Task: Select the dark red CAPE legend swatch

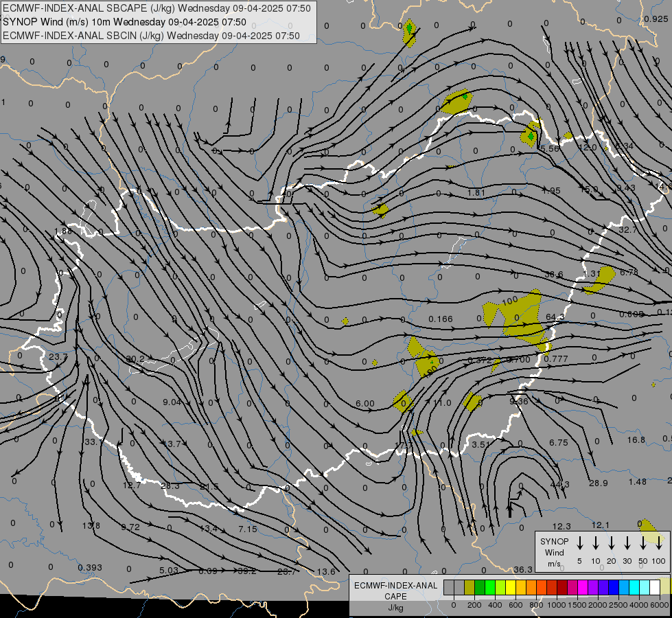Action: point(562,588)
